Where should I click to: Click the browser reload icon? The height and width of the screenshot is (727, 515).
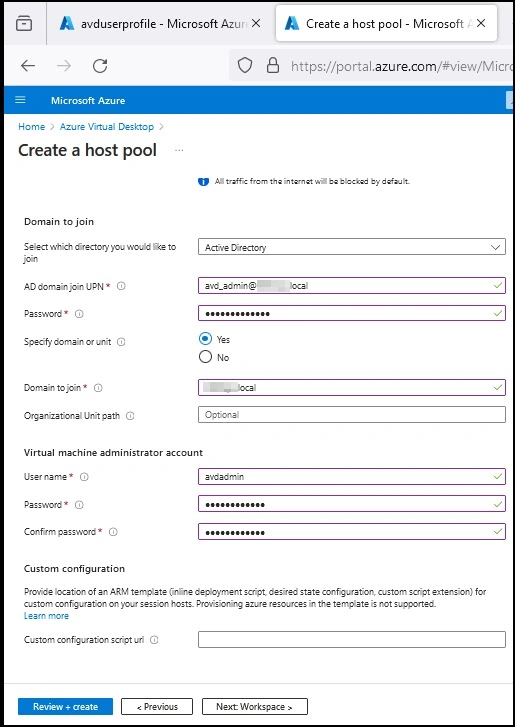pos(100,66)
